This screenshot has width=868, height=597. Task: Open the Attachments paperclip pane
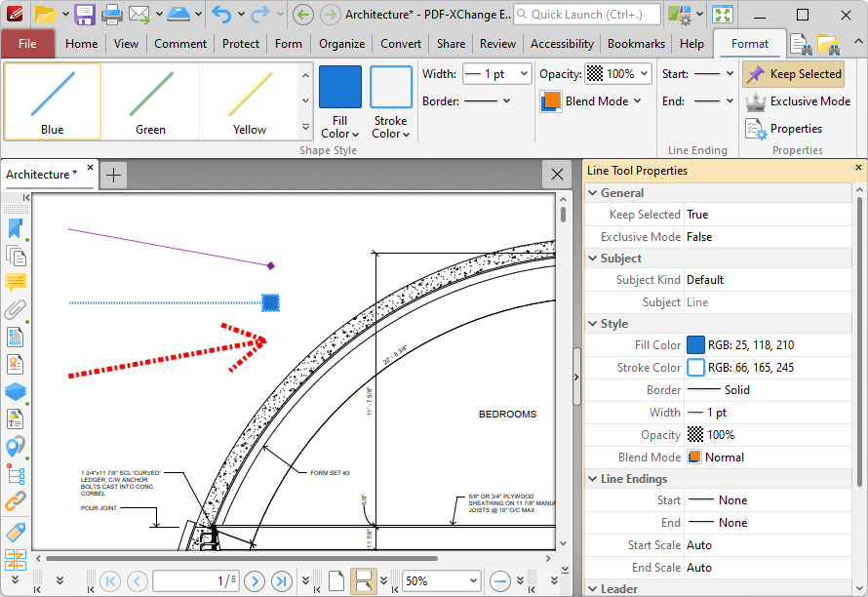16,309
